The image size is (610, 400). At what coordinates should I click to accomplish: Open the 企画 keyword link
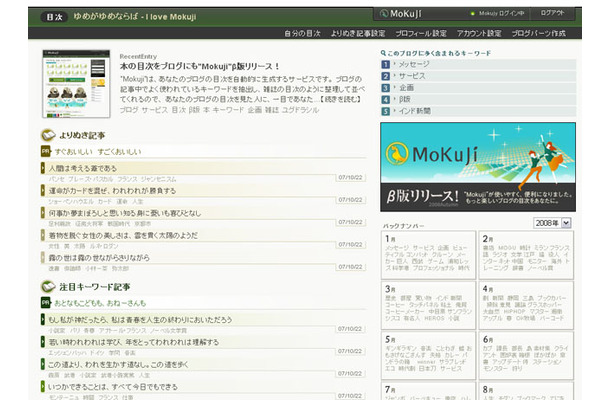click(x=407, y=88)
